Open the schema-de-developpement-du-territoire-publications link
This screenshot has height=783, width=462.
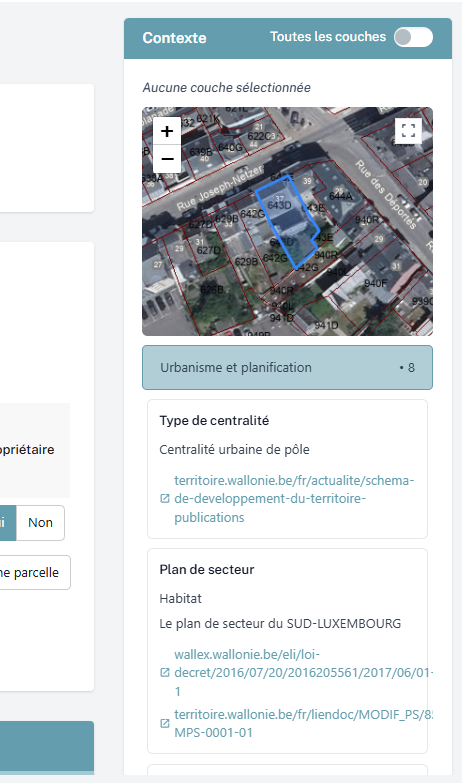(x=294, y=499)
